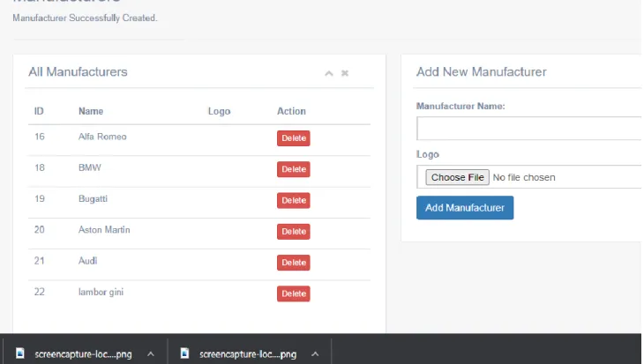Delete the Audi manufacturer
This screenshot has height=364, width=644.
pos(293,263)
